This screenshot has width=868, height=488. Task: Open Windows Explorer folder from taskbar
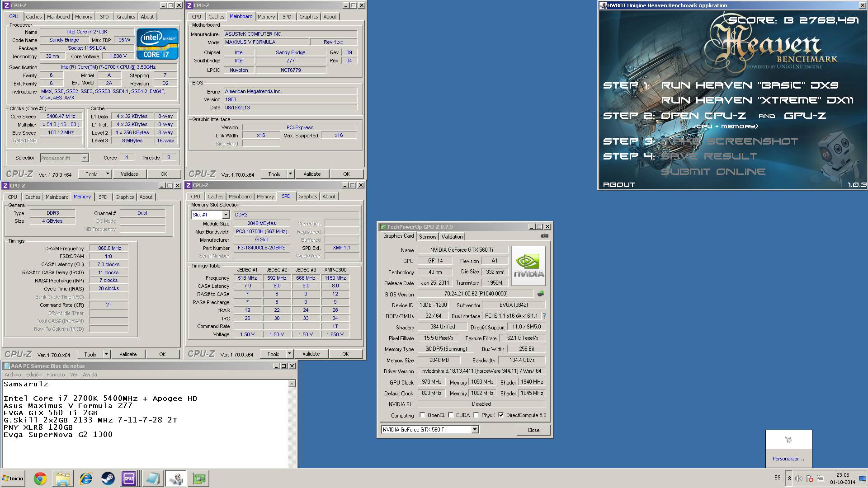pyautogui.click(x=63, y=479)
